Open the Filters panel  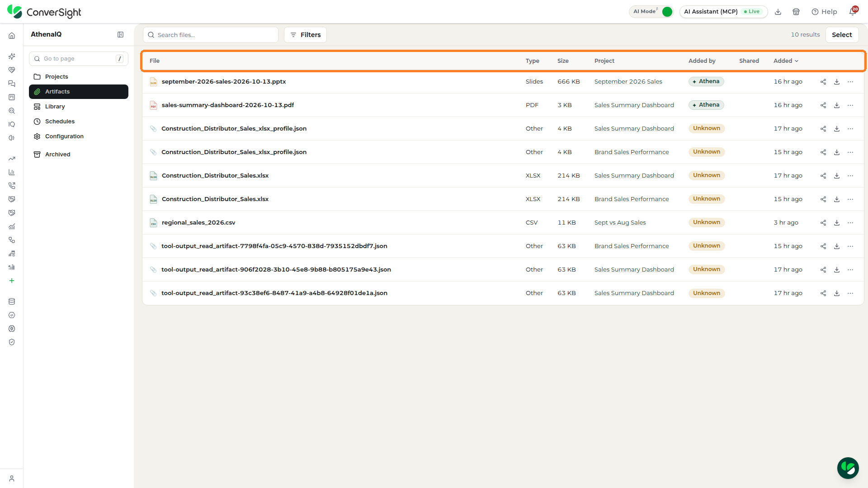tap(305, 35)
